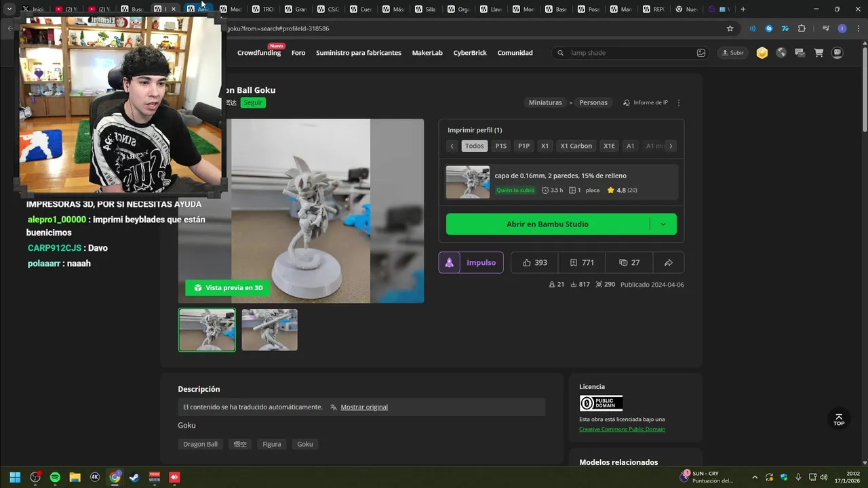868x488 pixels.
Task: Select the A1 printer filter
Action: (x=630, y=146)
